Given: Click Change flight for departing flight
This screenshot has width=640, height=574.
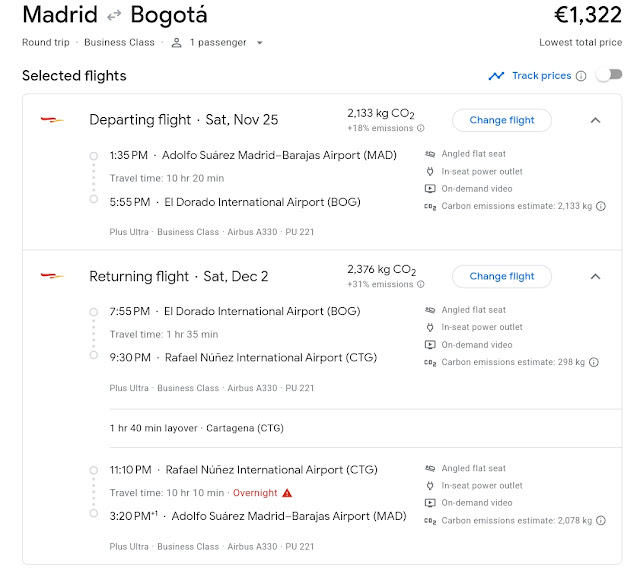Looking at the screenshot, I should point(502,120).
